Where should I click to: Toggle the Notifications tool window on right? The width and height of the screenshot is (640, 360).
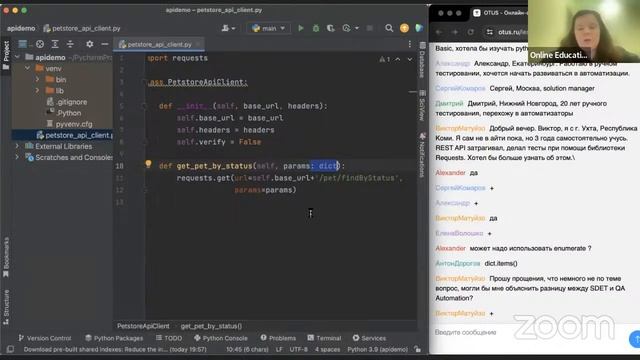coord(422,155)
